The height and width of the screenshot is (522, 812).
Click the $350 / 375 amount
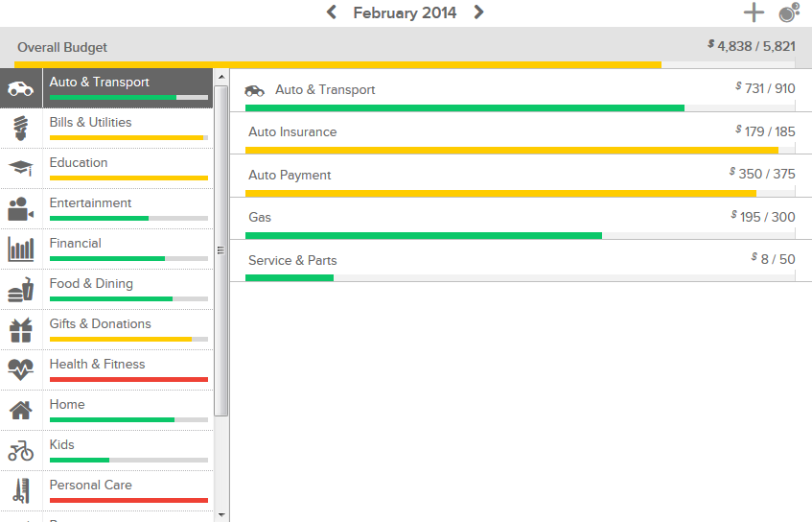click(762, 173)
